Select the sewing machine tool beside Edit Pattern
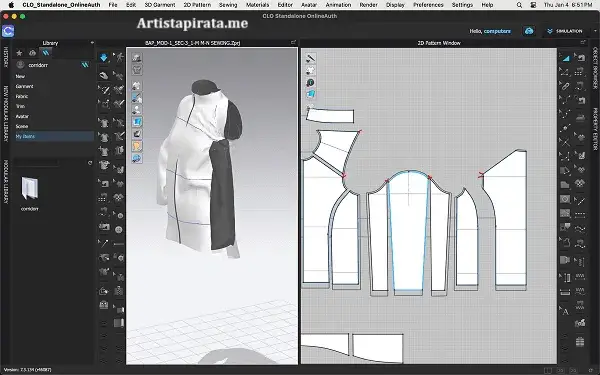This screenshot has height=375, width=600. pos(580,58)
